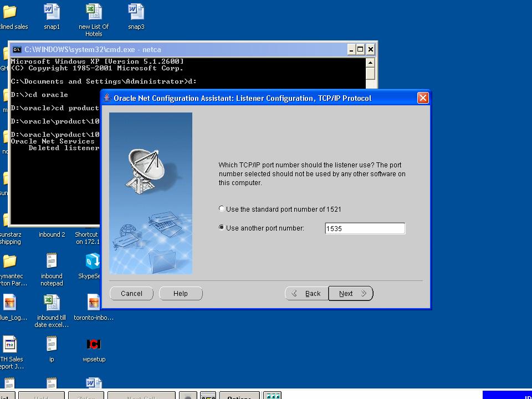Screen dimensions: 532x399
Task: Open Help for the listener configuration
Action: 181,294
